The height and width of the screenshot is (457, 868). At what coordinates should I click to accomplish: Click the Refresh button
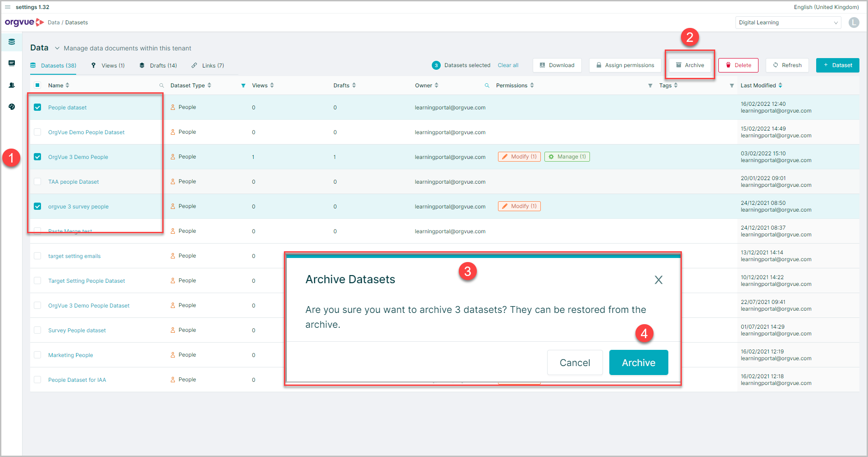click(x=787, y=65)
